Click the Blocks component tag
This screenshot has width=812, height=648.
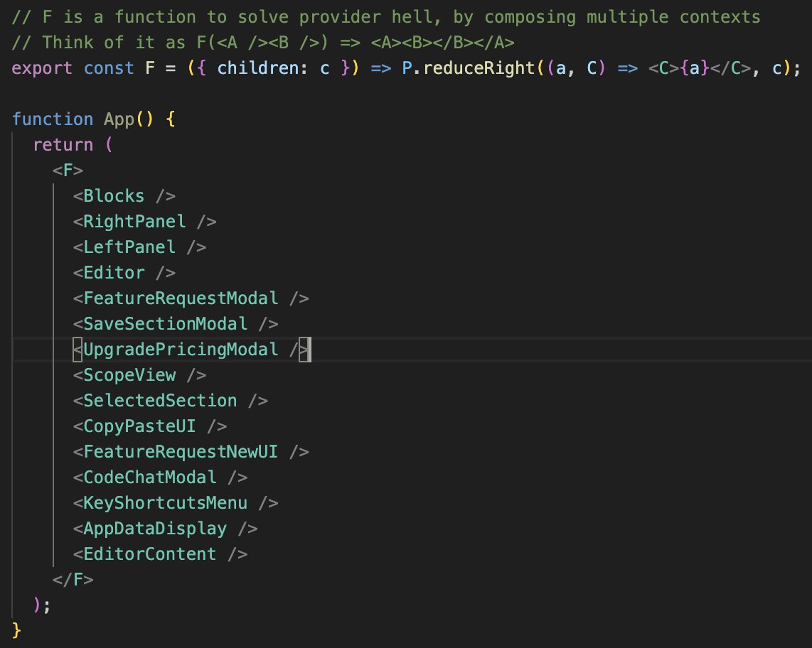tap(124, 196)
